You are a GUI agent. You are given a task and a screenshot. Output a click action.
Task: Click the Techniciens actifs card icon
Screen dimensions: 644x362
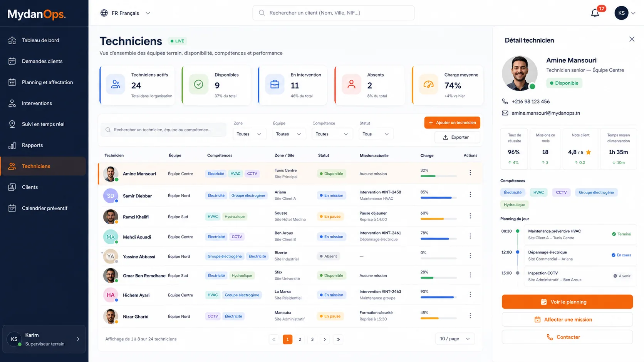point(116,84)
